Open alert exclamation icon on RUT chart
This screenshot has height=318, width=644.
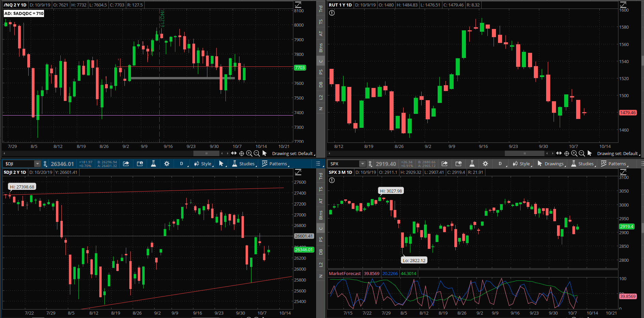click(x=332, y=13)
